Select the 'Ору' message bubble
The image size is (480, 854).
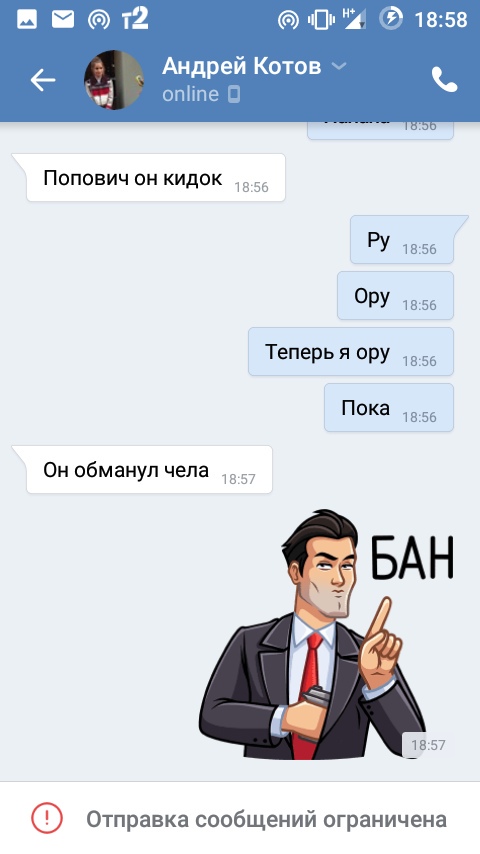(x=396, y=296)
